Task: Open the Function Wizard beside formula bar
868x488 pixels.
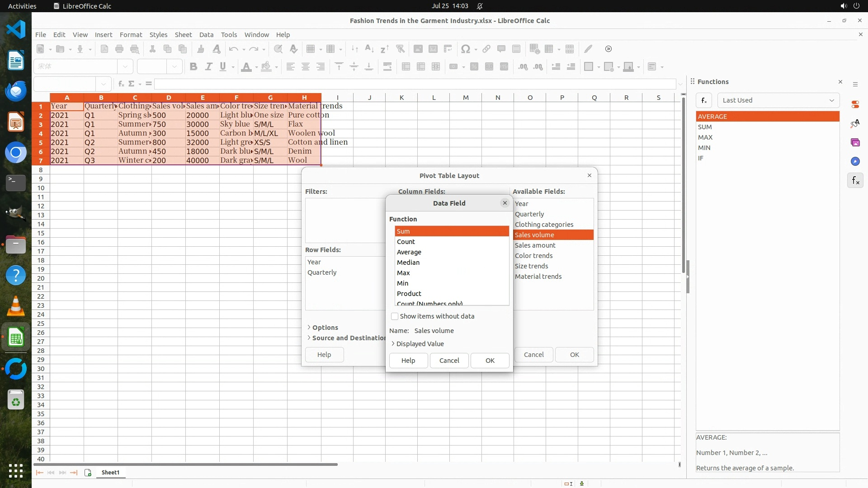Action: point(121,84)
